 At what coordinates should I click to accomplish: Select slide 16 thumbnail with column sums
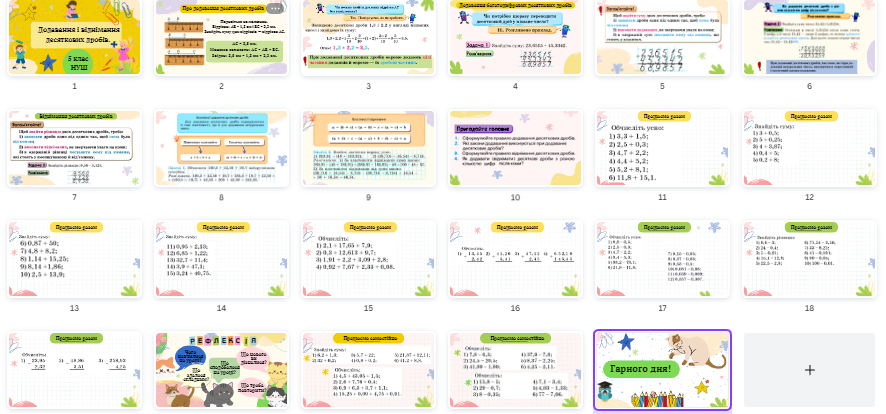[x=515, y=259]
